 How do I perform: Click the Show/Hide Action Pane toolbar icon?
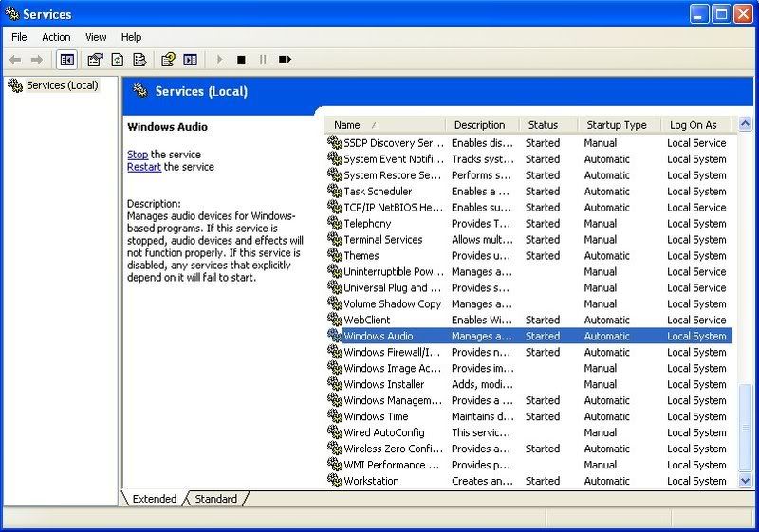191,60
